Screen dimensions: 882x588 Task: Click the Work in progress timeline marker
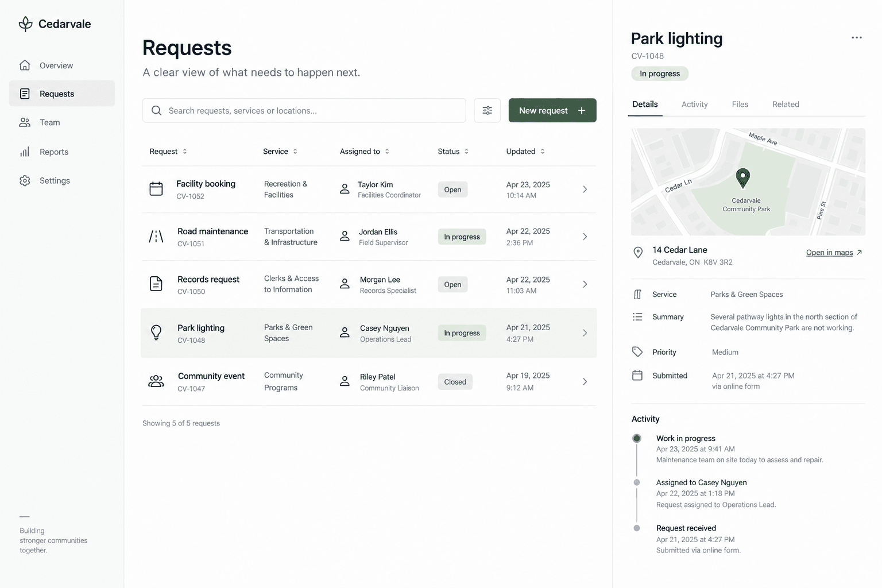[x=637, y=438]
